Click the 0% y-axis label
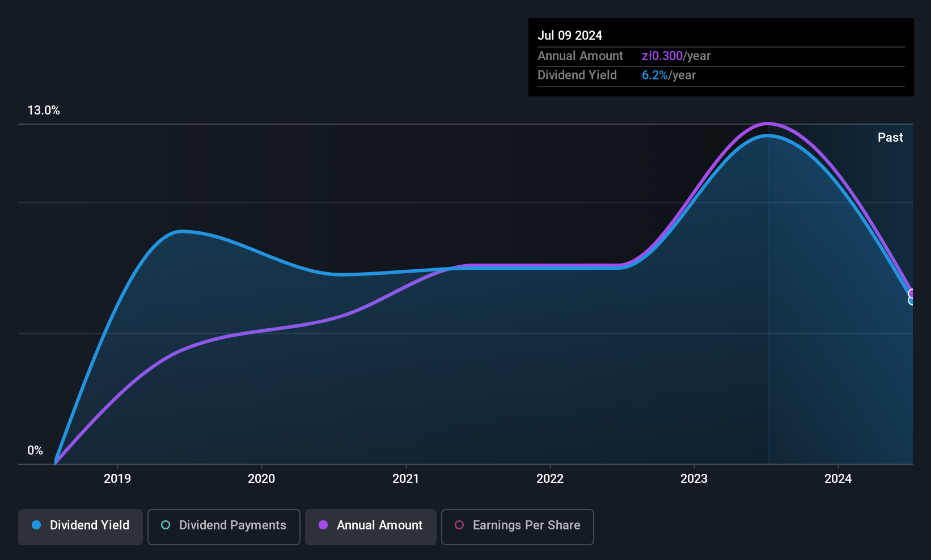This screenshot has width=931, height=560. pos(35,451)
